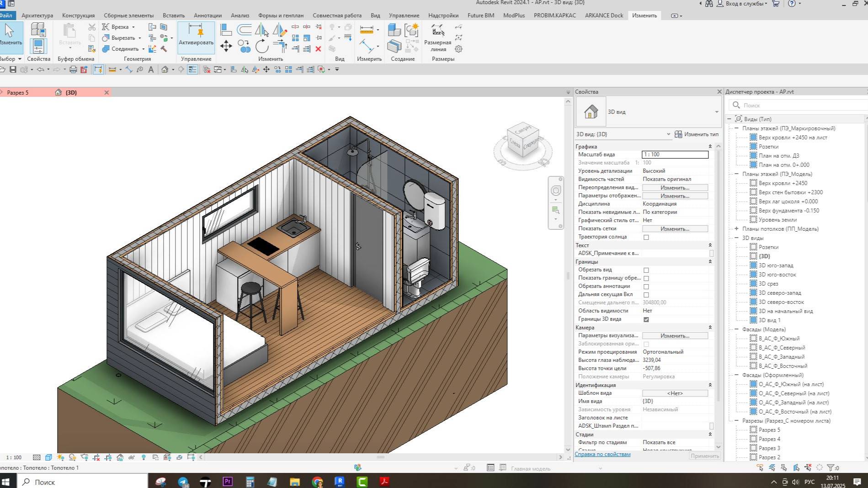
Task: Collapse the Границы section in Properties
Action: point(710,261)
